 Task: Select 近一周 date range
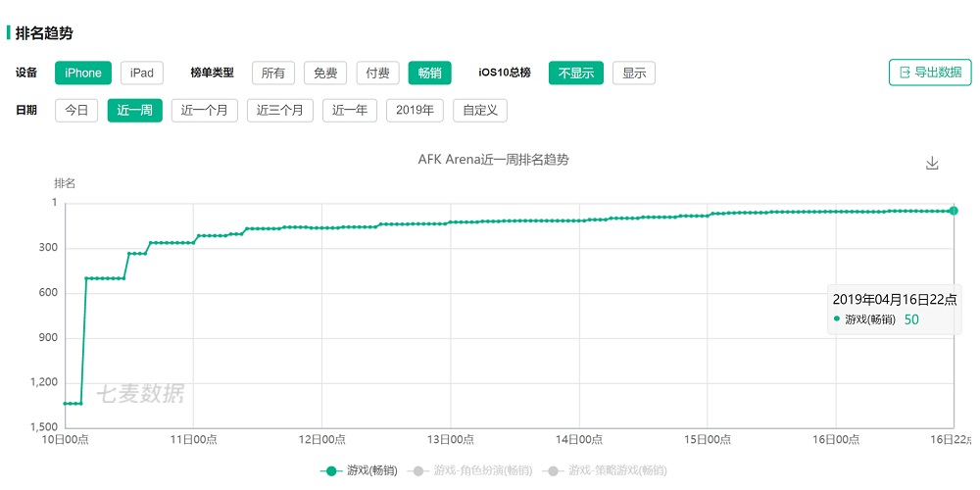point(134,110)
